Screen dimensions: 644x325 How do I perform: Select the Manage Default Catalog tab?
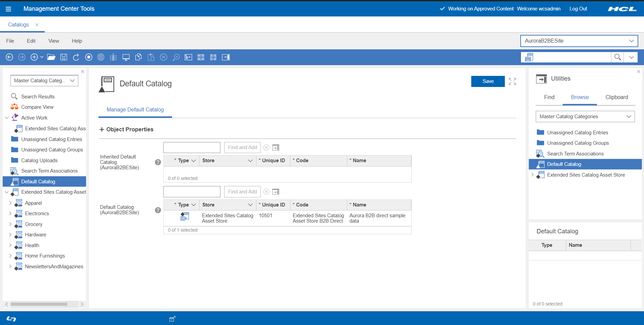point(135,110)
